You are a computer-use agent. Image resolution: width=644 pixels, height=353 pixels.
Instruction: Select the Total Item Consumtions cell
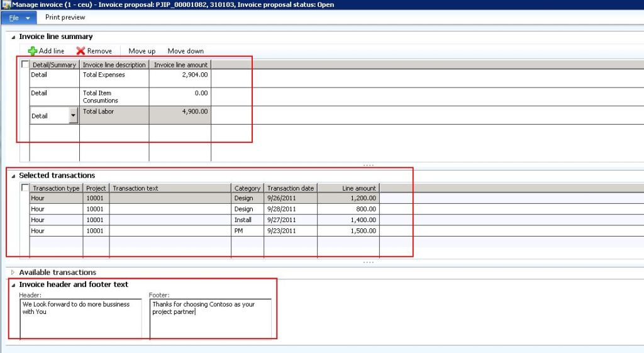(114, 96)
